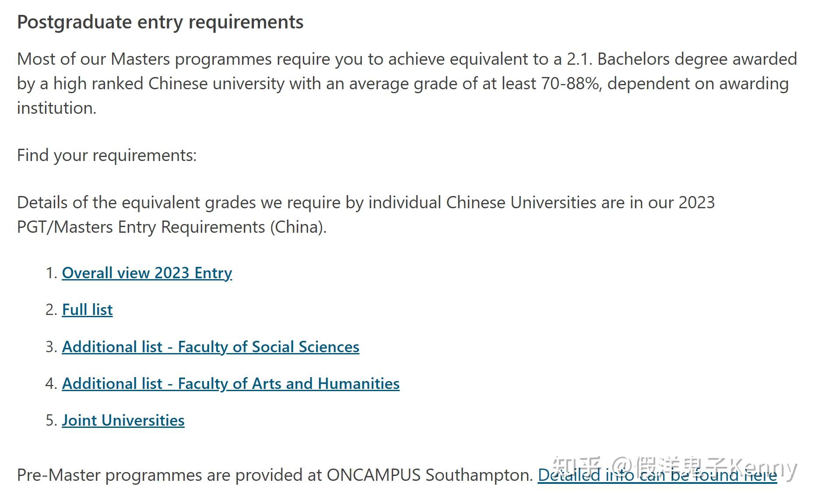818x504 pixels.
Task: Click the 'Find your requirements:' text
Action: tap(107, 155)
